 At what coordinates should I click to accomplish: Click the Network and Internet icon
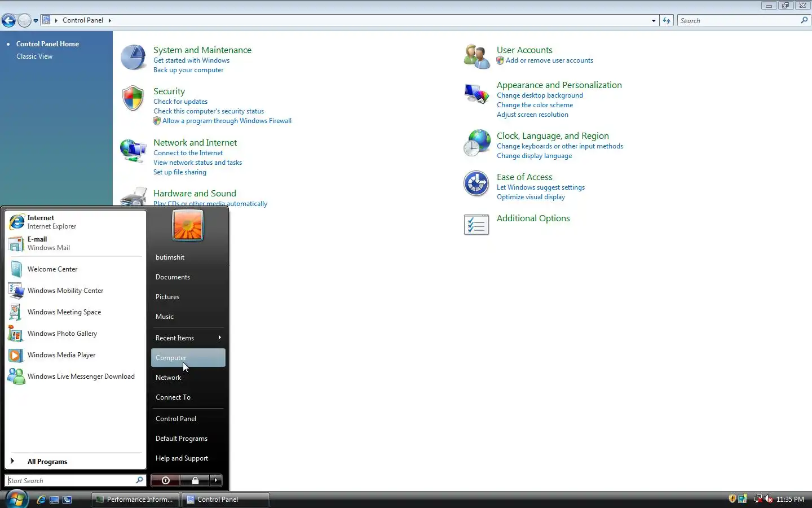coord(134,150)
